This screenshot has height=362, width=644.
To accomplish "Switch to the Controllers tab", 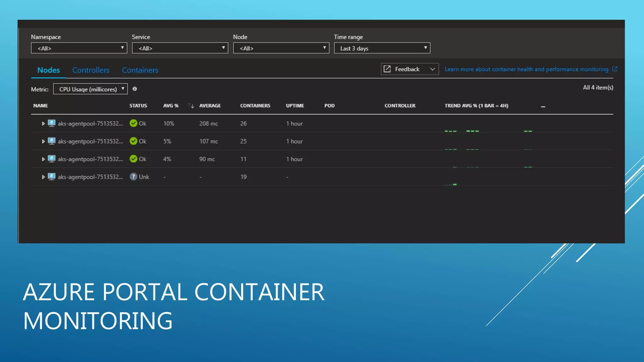I will click(x=91, y=70).
